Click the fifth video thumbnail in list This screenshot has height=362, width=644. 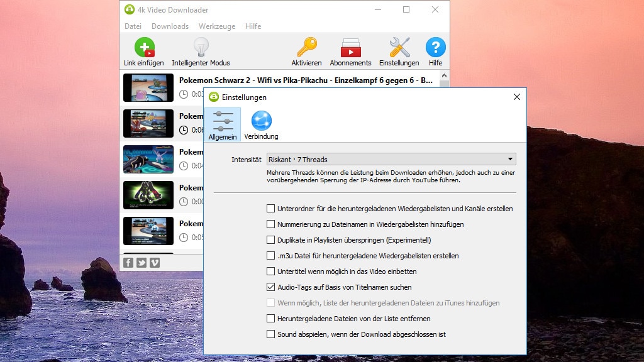pyautogui.click(x=148, y=231)
